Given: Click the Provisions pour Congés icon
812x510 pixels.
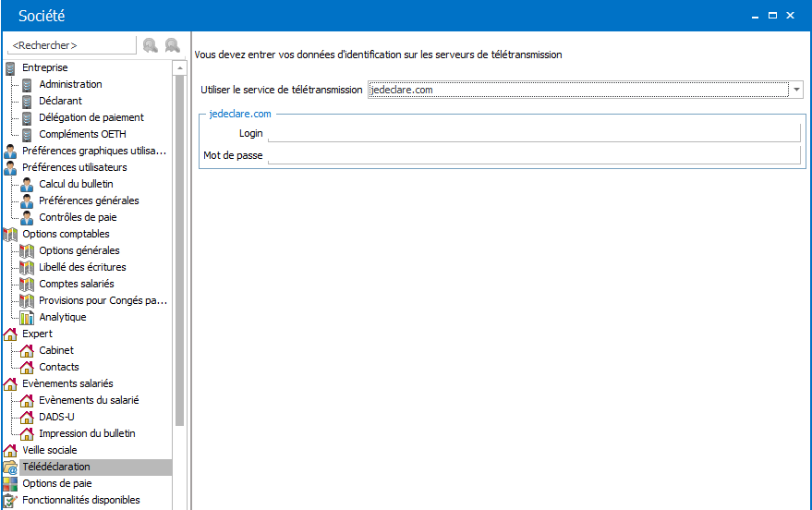Looking at the screenshot, I should 27,300.
